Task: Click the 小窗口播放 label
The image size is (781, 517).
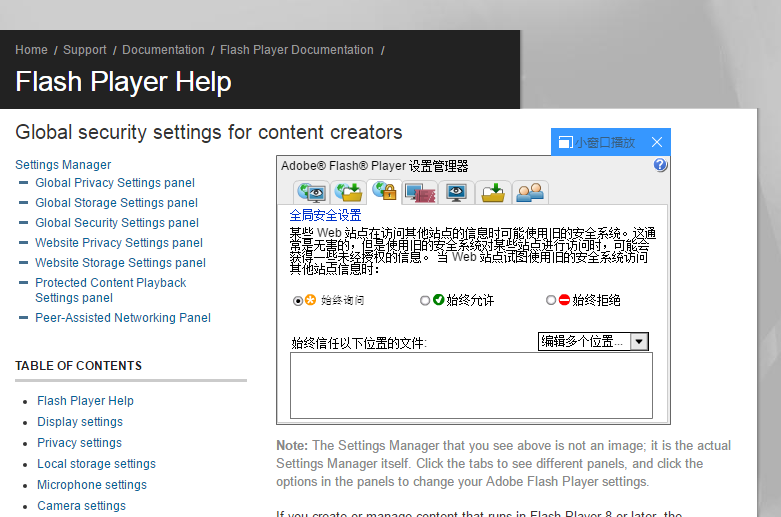Action: (605, 142)
